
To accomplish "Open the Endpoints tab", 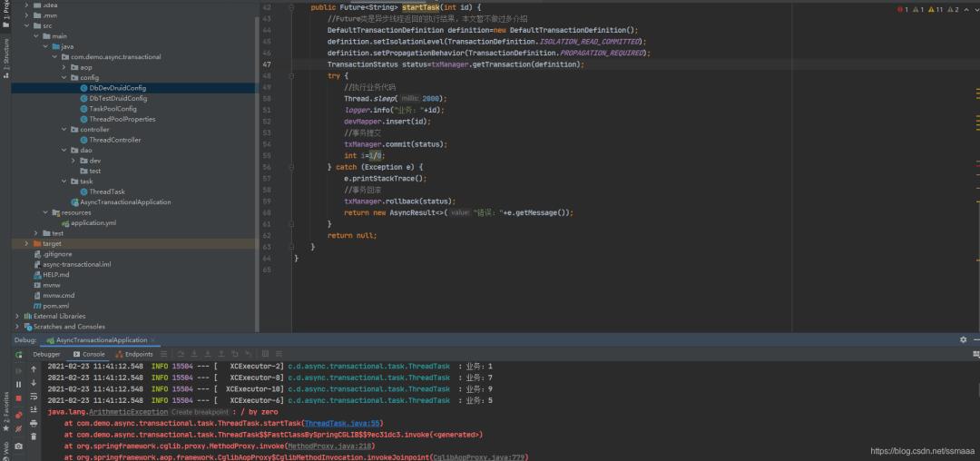I will [134, 354].
